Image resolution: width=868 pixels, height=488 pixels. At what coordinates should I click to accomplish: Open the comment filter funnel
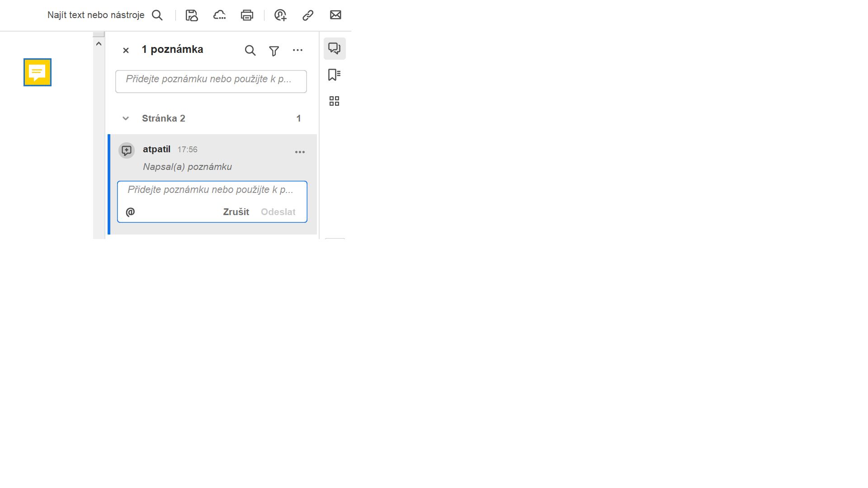coord(274,51)
